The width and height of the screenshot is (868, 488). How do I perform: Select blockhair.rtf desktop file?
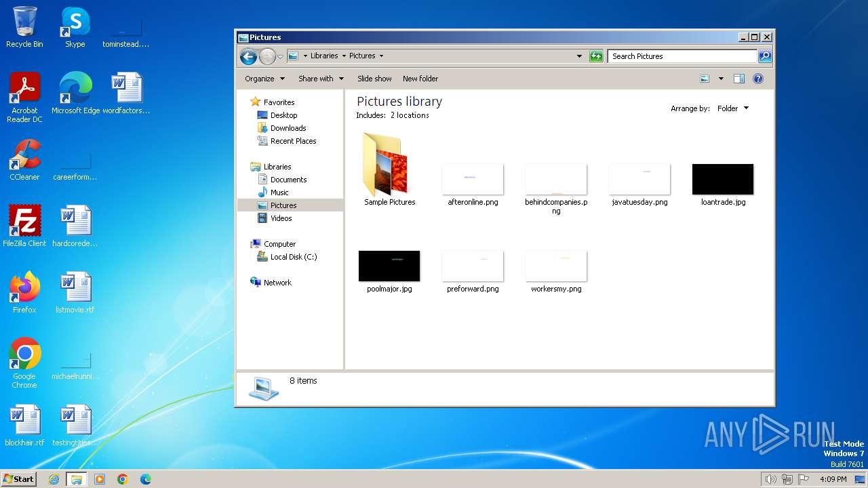pyautogui.click(x=24, y=426)
